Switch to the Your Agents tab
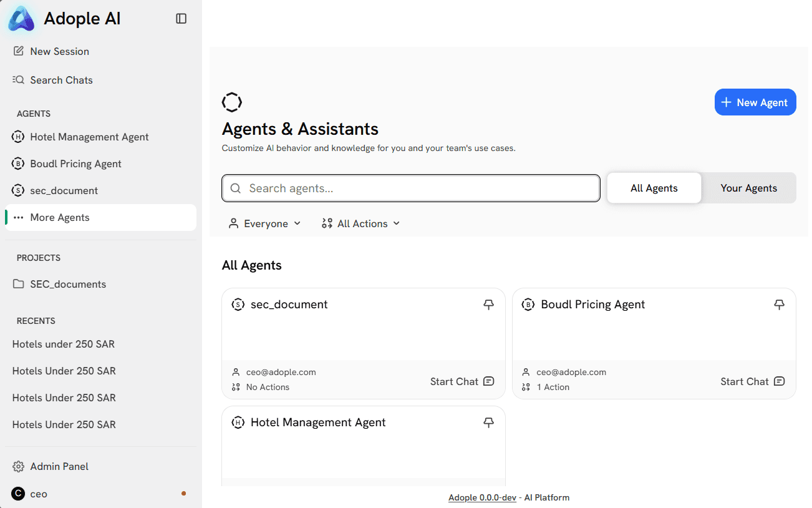The image size is (812, 508). (749, 188)
